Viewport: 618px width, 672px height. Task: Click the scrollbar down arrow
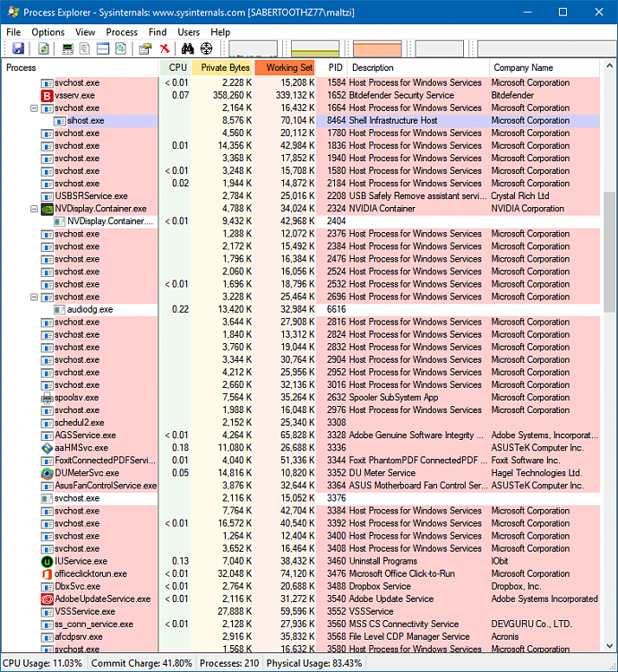pyautogui.click(x=609, y=645)
